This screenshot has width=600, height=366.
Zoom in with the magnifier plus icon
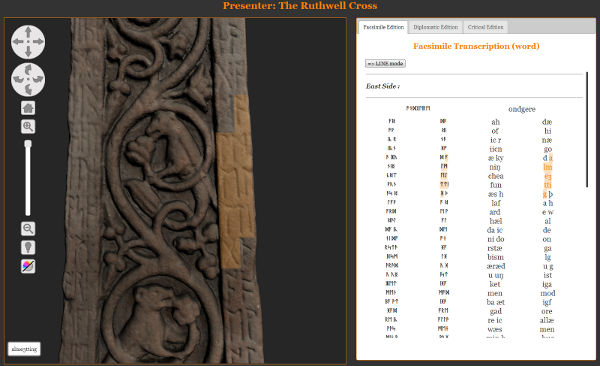(28, 126)
